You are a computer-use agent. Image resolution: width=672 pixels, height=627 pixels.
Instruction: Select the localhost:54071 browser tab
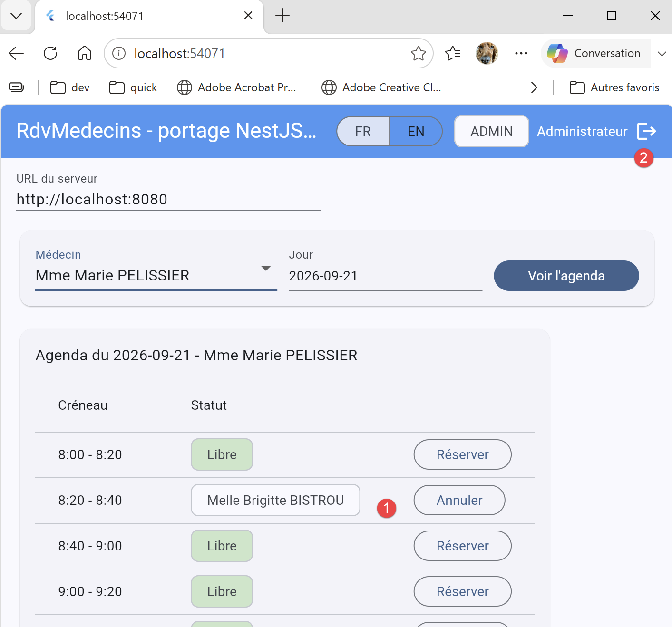coord(149,16)
